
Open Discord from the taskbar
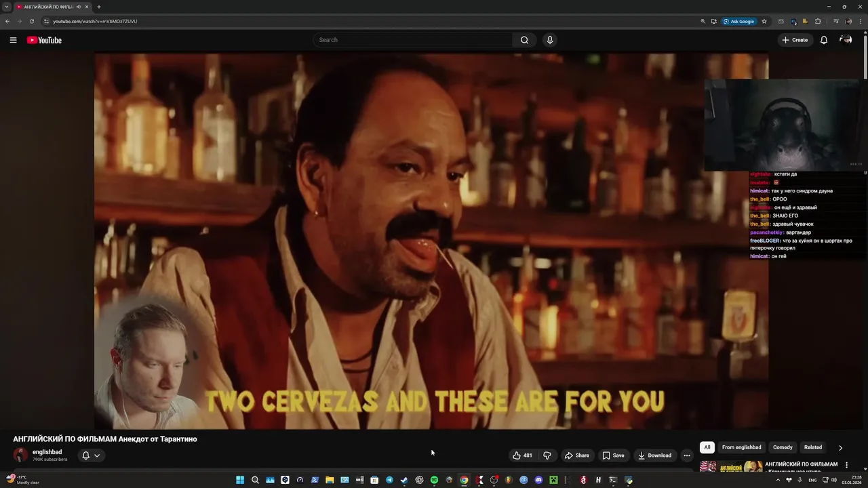pos(538,480)
